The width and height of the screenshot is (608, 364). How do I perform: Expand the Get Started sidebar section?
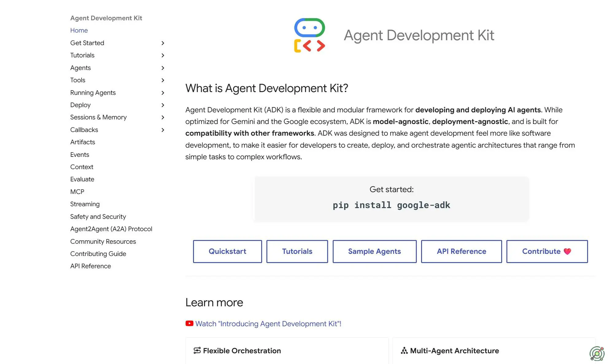point(163,43)
